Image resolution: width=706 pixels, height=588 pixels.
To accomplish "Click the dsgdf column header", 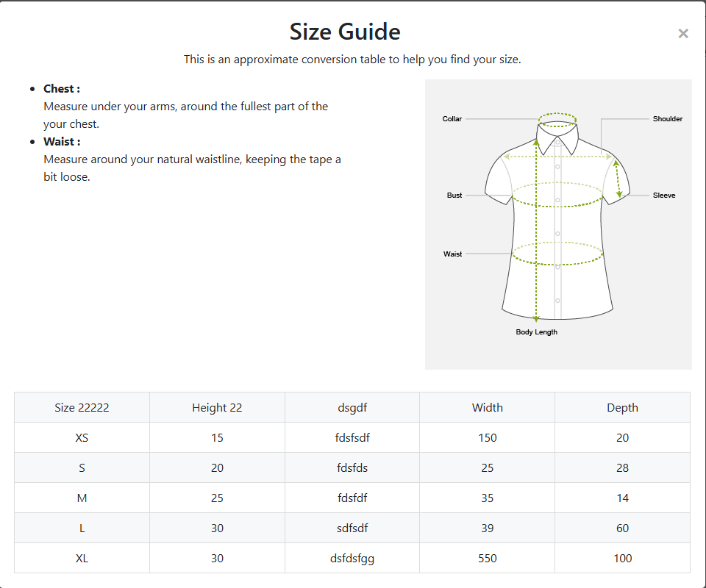I will click(x=352, y=407).
